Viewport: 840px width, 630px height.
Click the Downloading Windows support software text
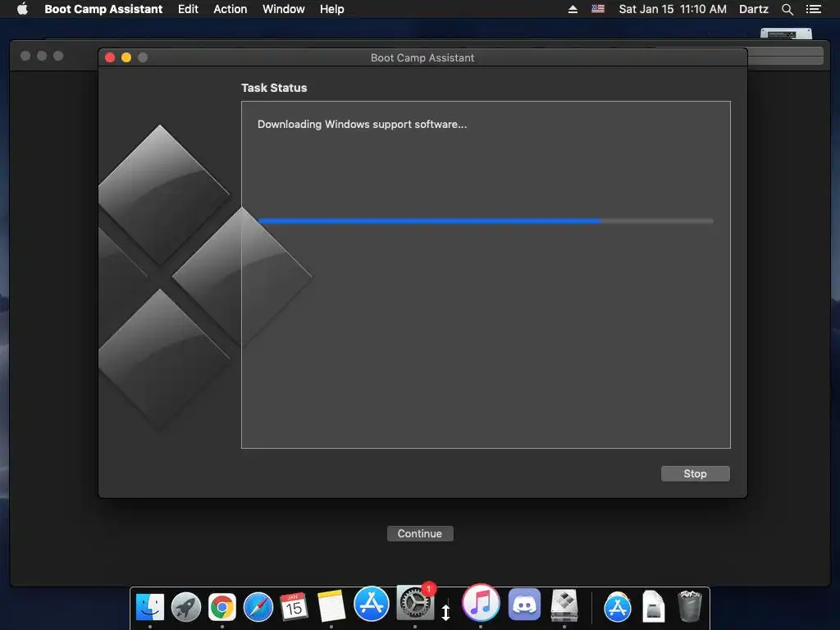pyautogui.click(x=362, y=125)
